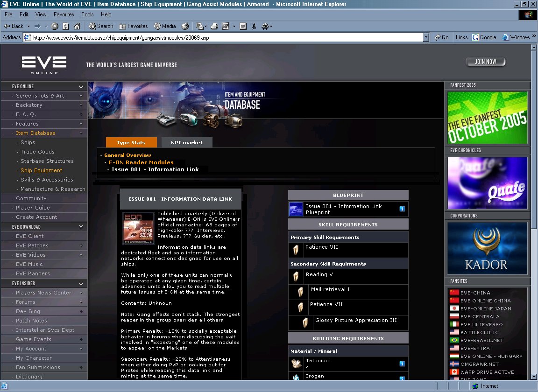Collapse the EVE DOWNLOAD sidebar section
538x392 pixels.
coord(81,227)
